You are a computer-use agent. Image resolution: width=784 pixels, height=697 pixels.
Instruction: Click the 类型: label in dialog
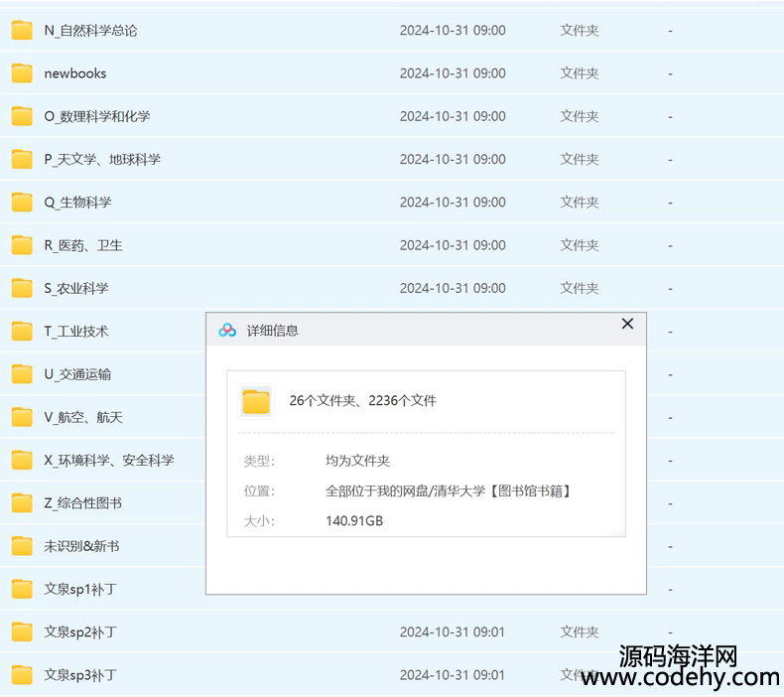tap(259, 462)
